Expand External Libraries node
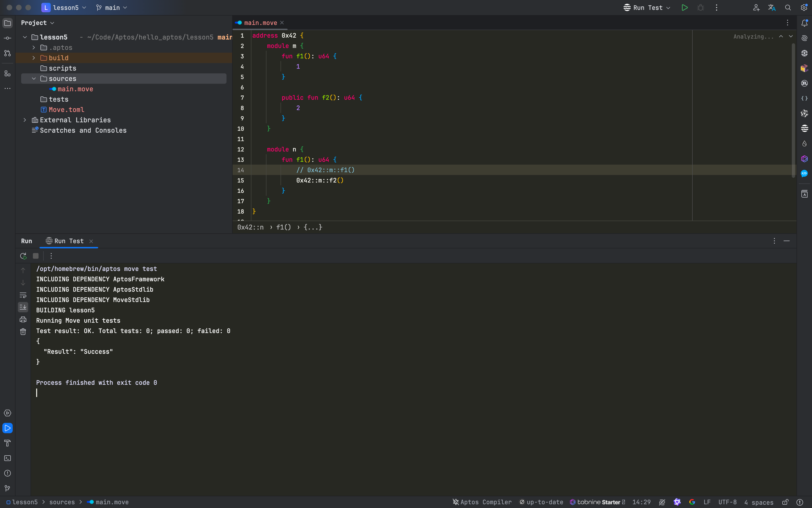 (25, 120)
